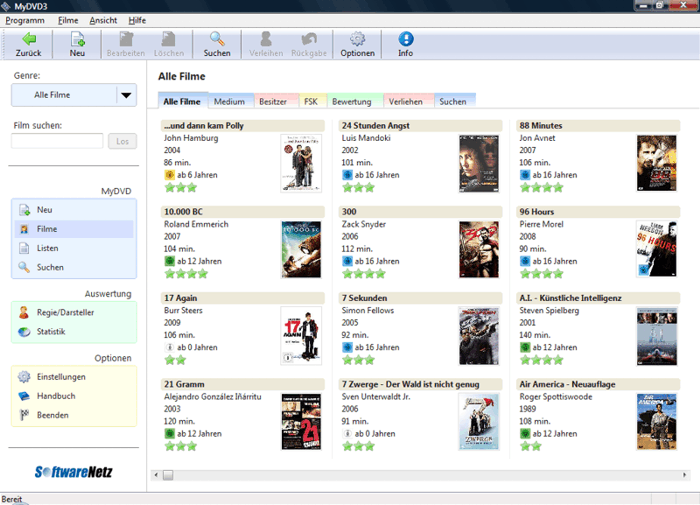This screenshot has height=505, width=700.
Task: Open the Filme menu
Action: coord(68,20)
